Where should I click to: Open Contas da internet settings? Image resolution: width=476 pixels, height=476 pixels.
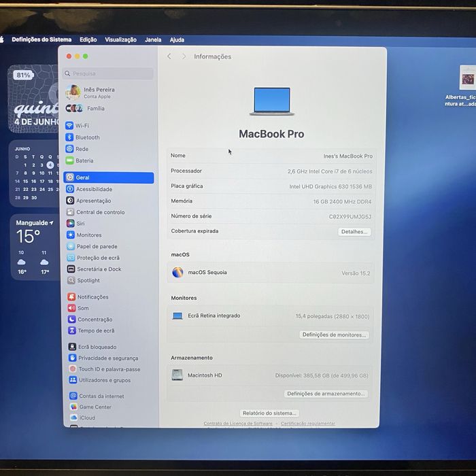tap(97, 396)
